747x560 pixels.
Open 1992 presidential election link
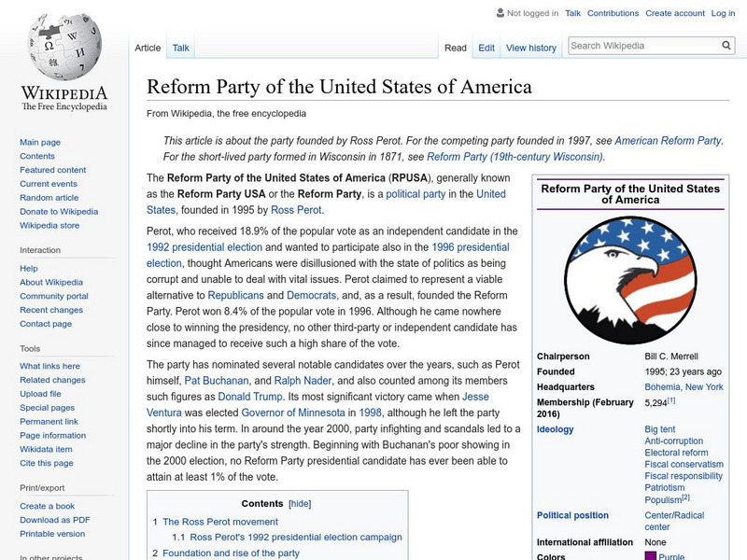[x=204, y=246]
